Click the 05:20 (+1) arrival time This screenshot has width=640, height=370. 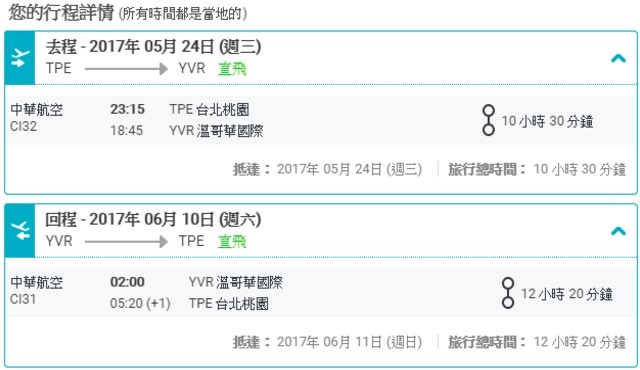tap(140, 304)
